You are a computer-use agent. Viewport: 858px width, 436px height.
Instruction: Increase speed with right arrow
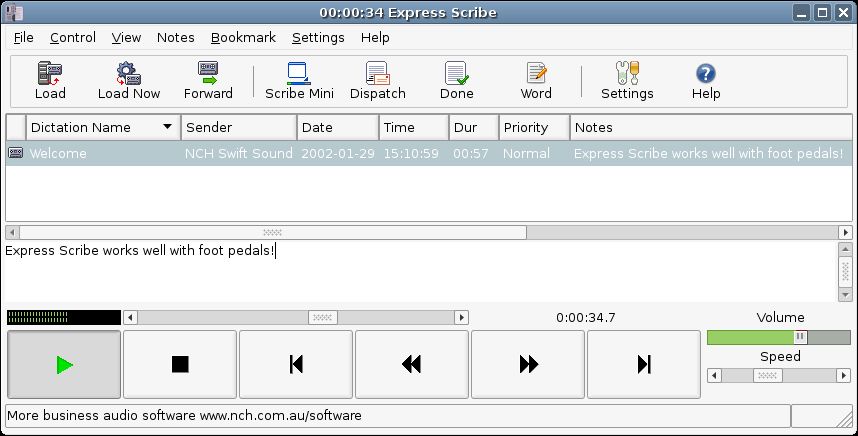pos(843,376)
